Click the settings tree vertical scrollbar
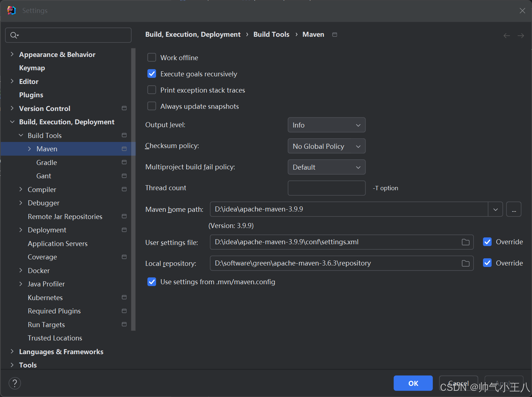Image resolution: width=532 pixels, height=397 pixels. (133, 189)
